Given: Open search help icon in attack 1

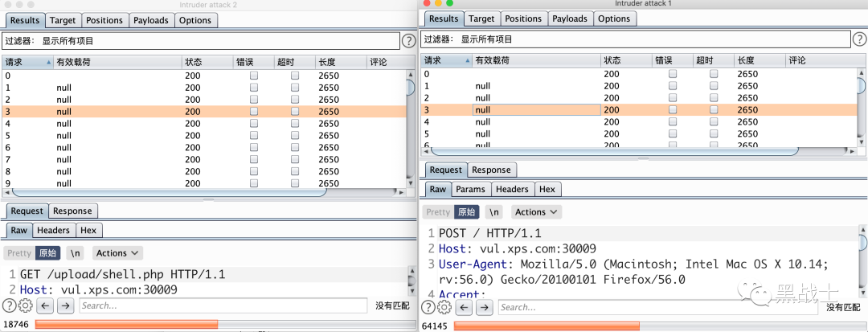Looking at the screenshot, I should (429, 308).
